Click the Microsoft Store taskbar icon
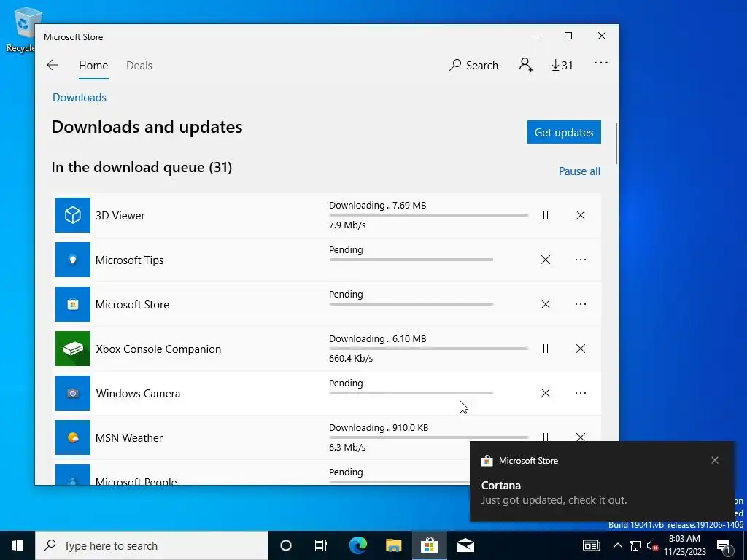This screenshot has width=747, height=560. pyautogui.click(x=429, y=545)
